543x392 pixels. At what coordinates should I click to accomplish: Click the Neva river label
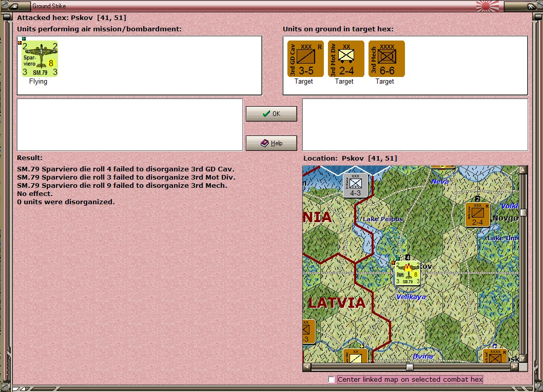[x=440, y=182]
